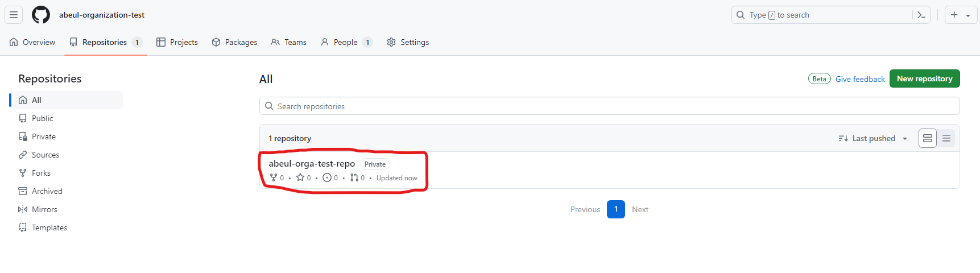
Task: Select page 1 in pagination
Action: (x=616, y=209)
